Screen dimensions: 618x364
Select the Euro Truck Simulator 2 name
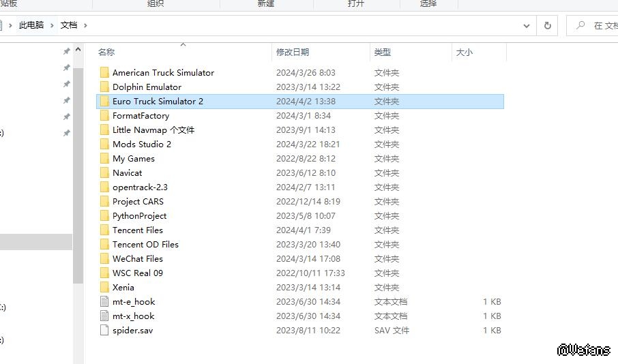click(158, 102)
